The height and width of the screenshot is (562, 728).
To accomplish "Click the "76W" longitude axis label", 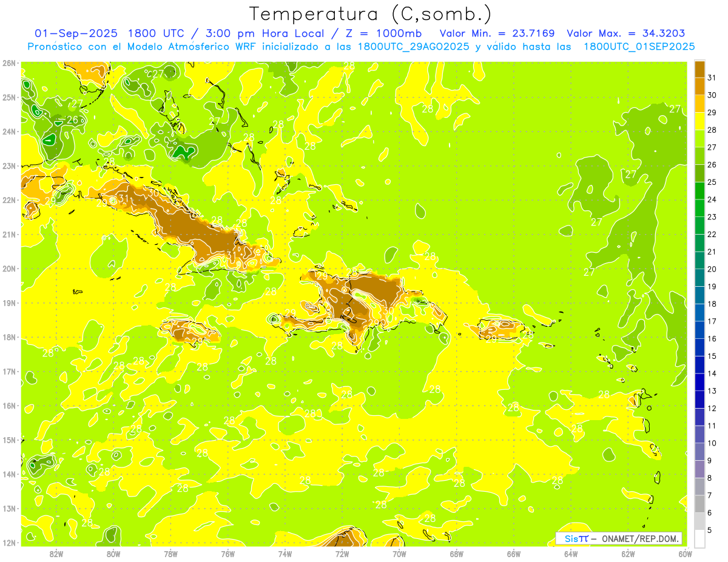I will pyautogui.click(x=227, y=554).
